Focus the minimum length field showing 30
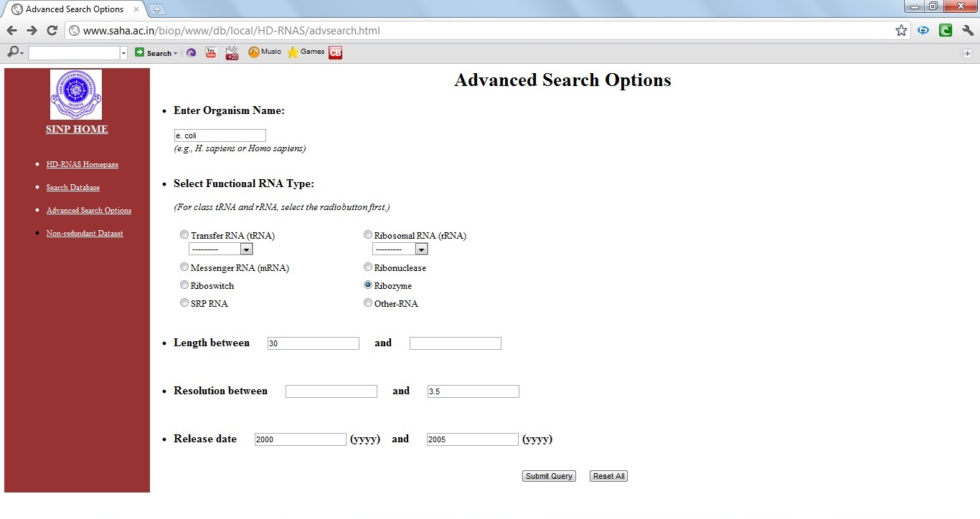 coord(314,343)
